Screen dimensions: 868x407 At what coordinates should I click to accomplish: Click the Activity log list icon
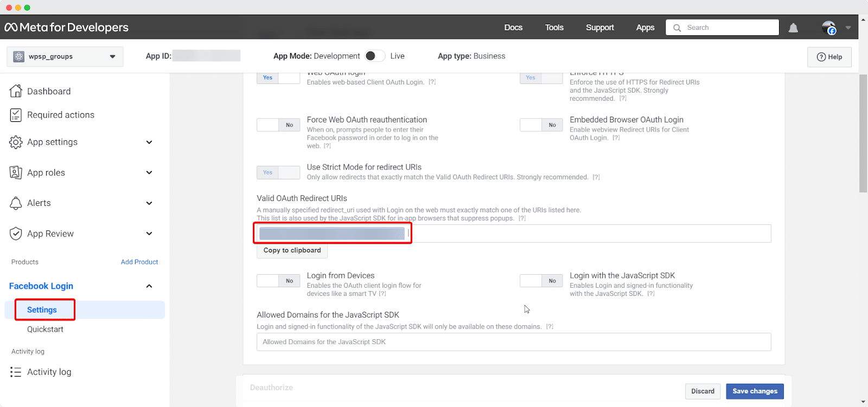(16, 372)
